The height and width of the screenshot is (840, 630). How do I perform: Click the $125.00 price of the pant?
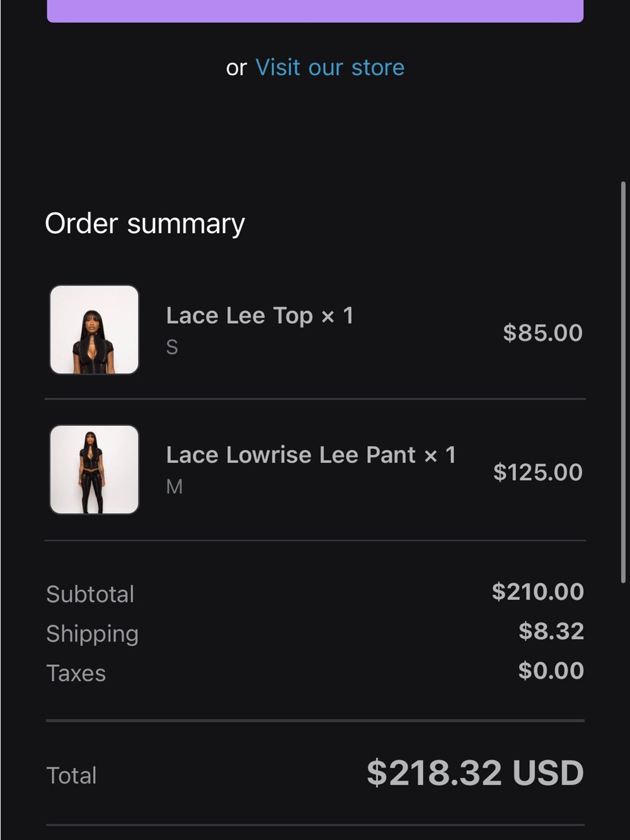[538, 472]
